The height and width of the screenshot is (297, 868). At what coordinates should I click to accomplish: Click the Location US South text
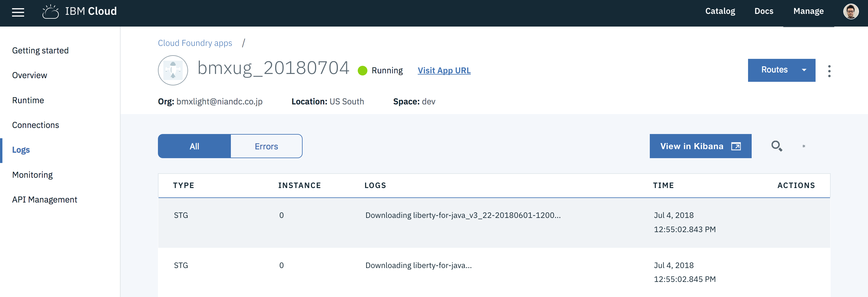[328, 102]
